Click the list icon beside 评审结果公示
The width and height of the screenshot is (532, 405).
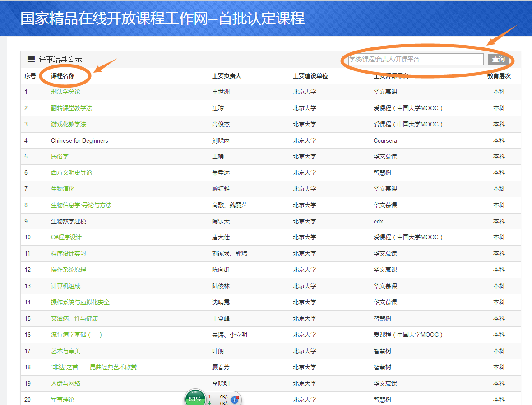(x=31, y=59)
